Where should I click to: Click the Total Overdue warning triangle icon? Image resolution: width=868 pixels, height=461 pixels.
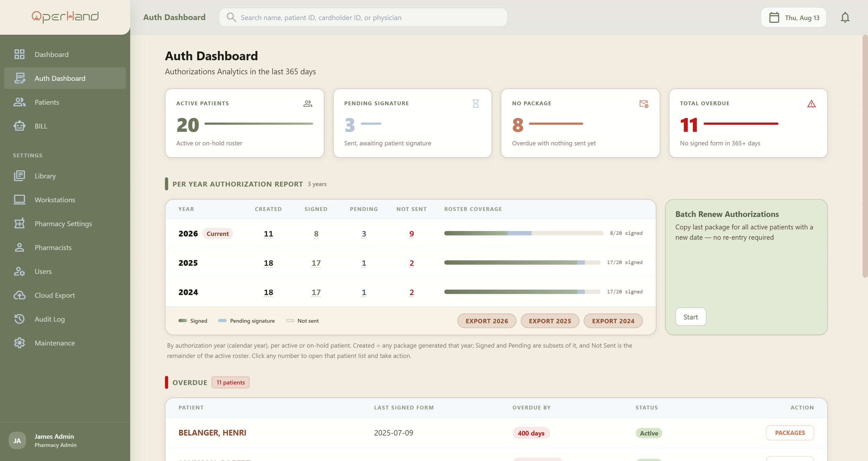point(811,104)
